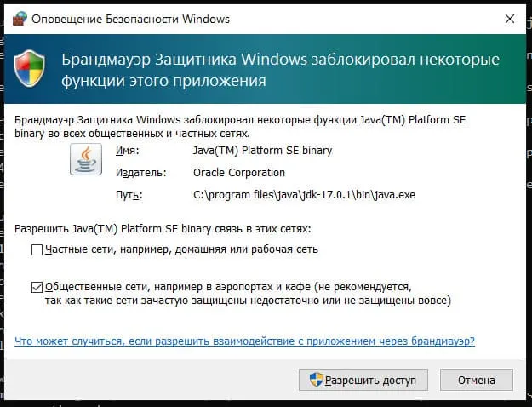
Task: Click the shield icon on the Разрешить доступ button
Action: 317,379
